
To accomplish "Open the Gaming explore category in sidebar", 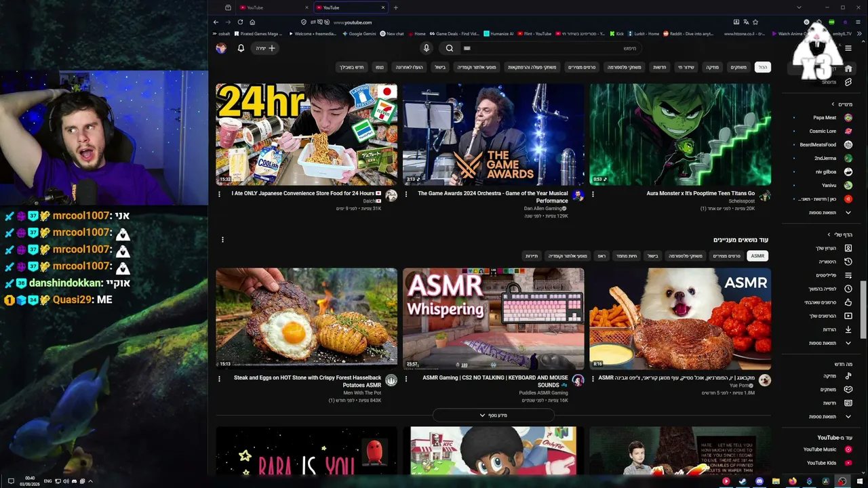I will click(836, 389).
